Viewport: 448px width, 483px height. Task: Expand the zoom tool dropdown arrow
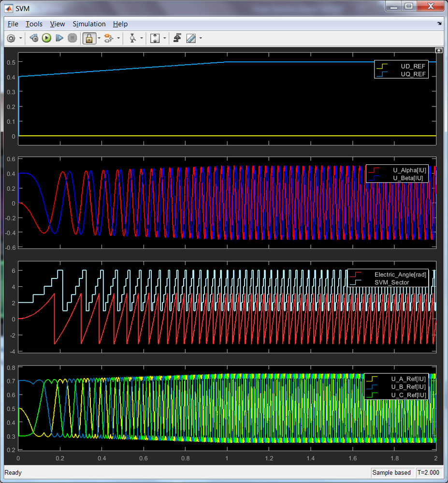(x=142, y=38)
